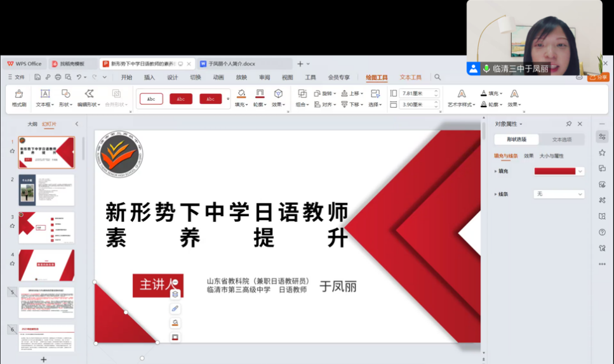Expand the Fill (填充) section triangle
This screenshot has height=364, width=614.
[x=495, y=171]
